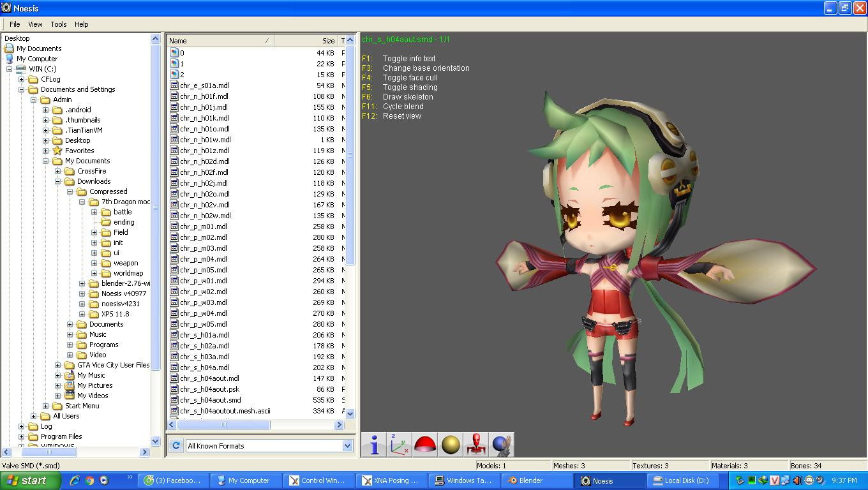Screen dimensions: 868x490
Task: Open the Tools menu
Action: (59, 24)
